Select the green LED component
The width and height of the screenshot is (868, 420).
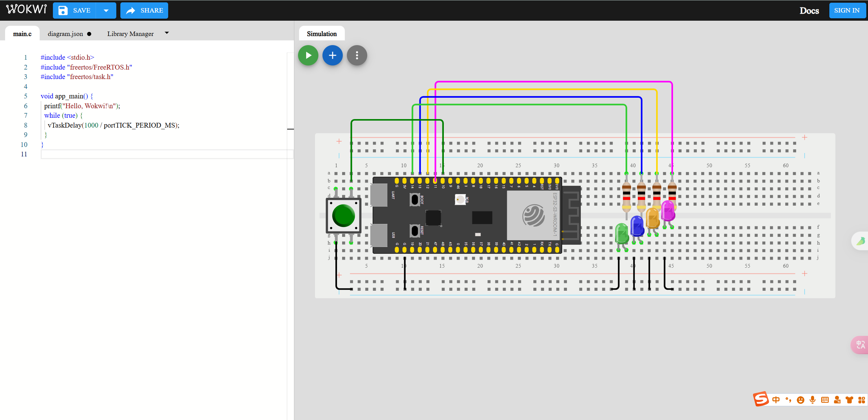tap(622, 233)
